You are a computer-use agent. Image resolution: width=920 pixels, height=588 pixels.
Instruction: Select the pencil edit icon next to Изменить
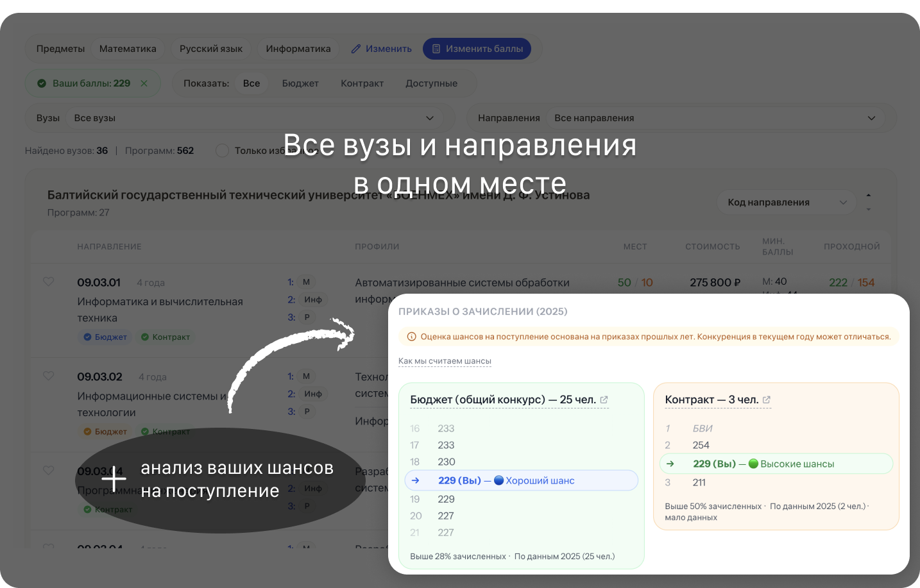355,48
